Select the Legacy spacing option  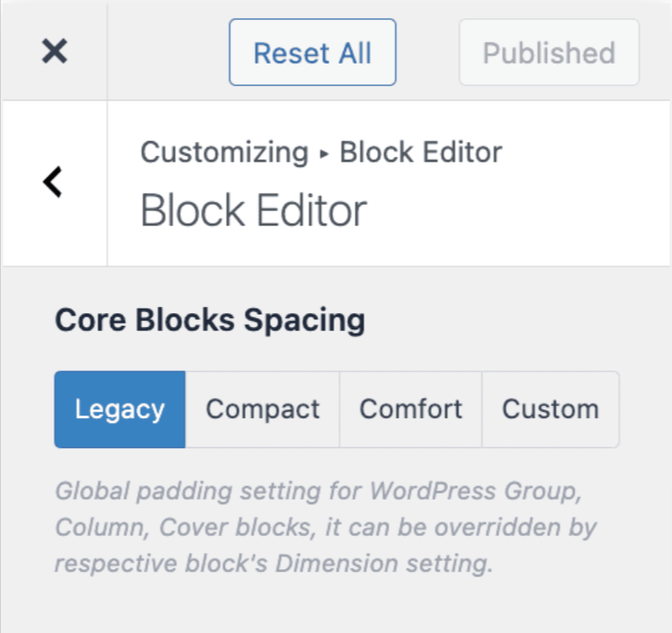click(x=120, y=409)
